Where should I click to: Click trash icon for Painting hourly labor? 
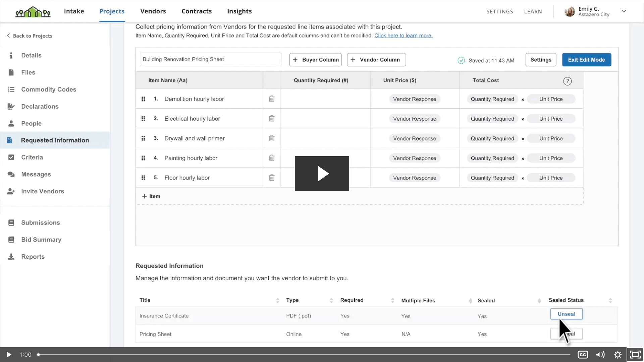pos(272,158)
